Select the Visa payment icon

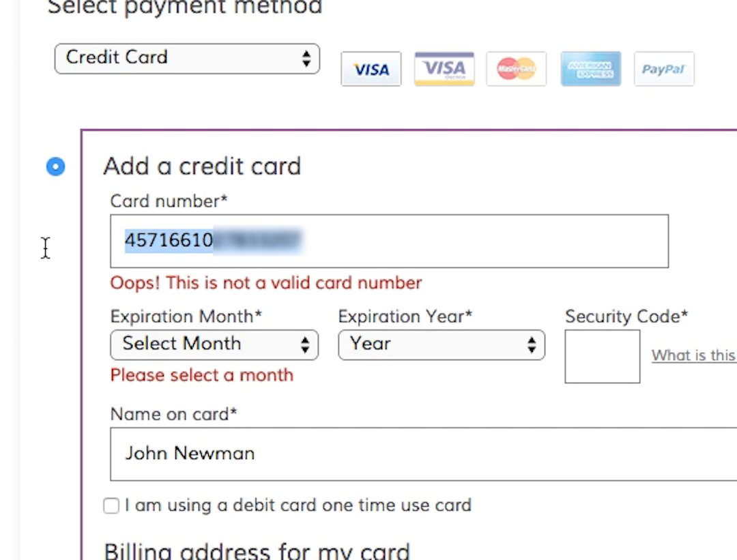(x=371, y=69)
